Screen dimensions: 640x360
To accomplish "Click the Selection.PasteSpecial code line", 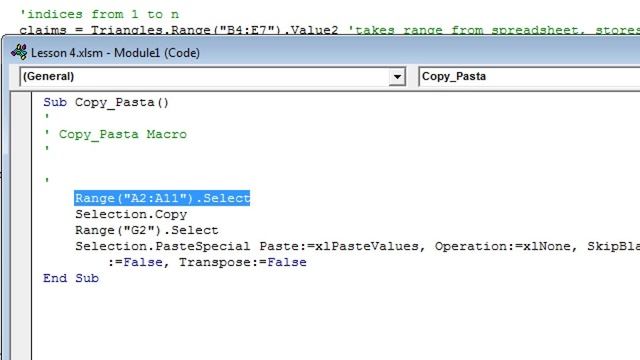I will (357, 246).
